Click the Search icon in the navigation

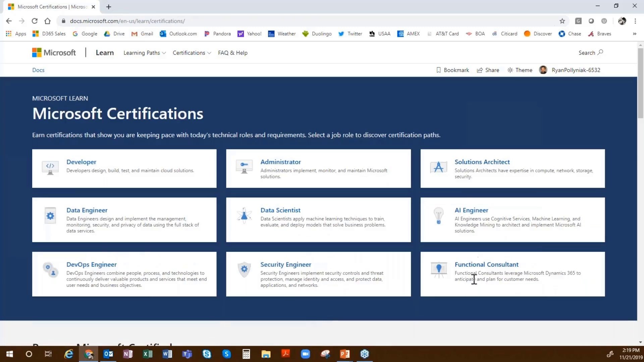601,52
